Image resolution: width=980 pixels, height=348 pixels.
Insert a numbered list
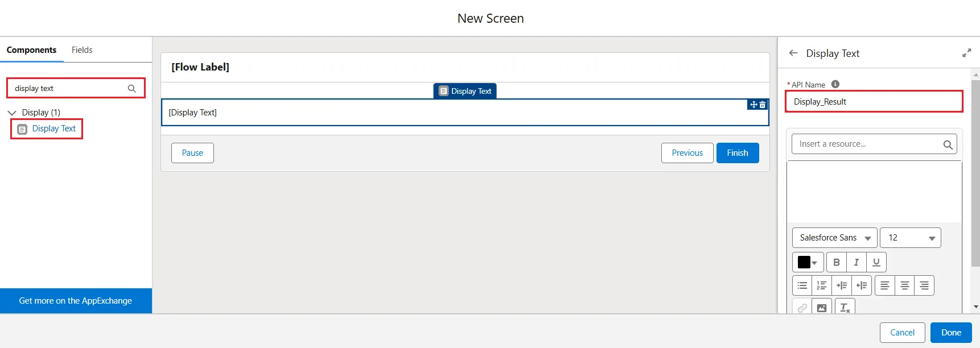tap(822, 285)
